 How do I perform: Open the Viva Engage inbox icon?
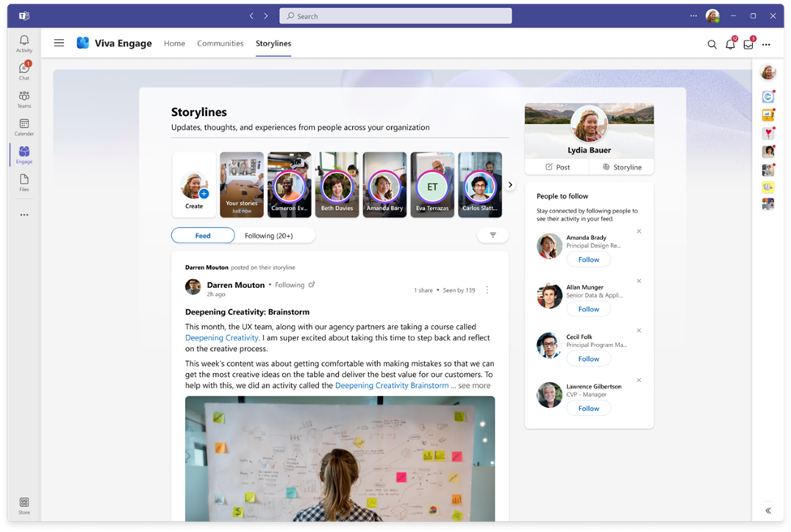748,44
